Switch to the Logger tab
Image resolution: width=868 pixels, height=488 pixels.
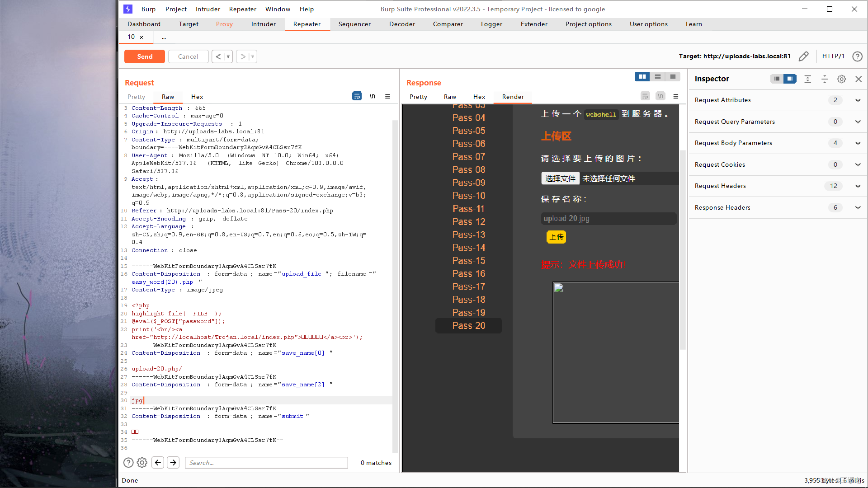click(491, 24)
